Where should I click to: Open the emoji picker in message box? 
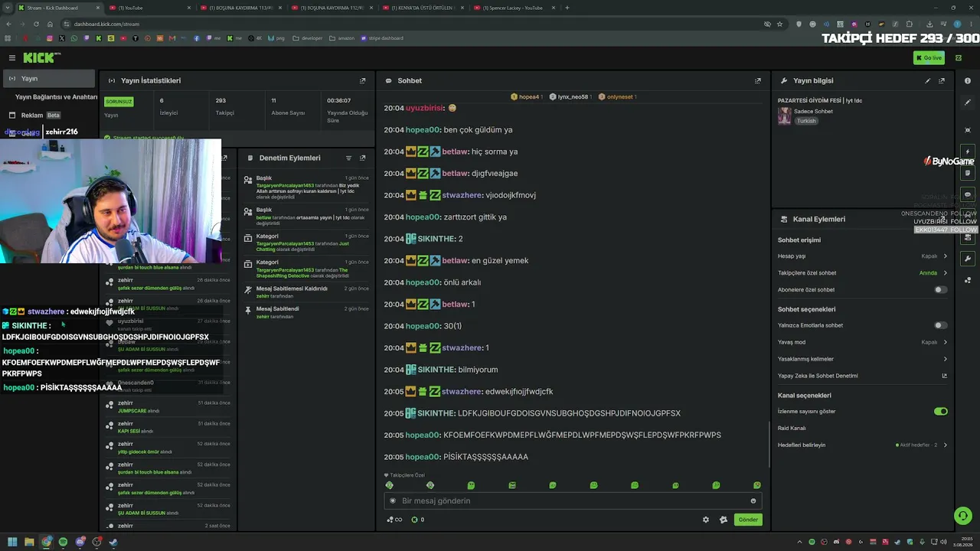[x=753, y=501]
